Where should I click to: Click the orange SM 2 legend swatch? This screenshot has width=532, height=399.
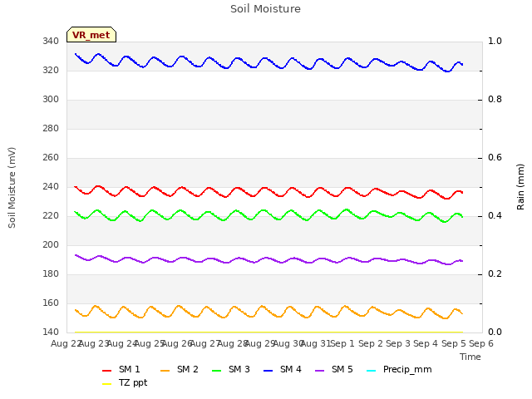(x=165, y=371)
